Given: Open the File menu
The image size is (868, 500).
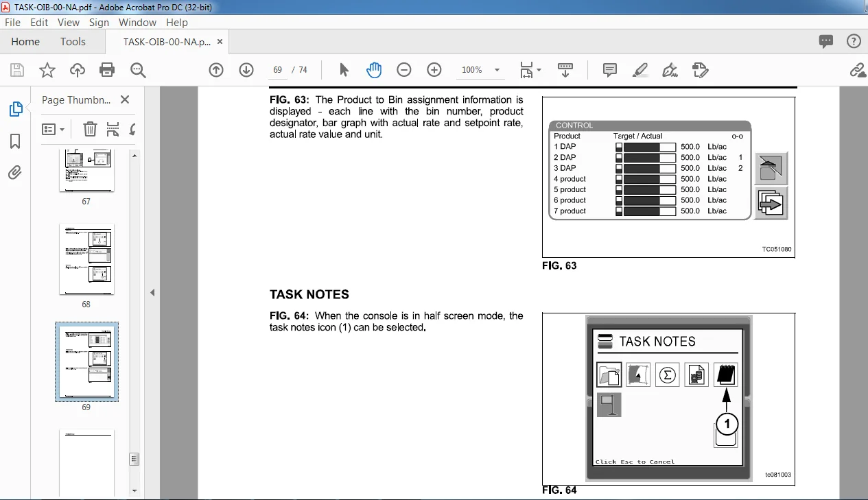Looking at the screenshot, I should 13,22.
